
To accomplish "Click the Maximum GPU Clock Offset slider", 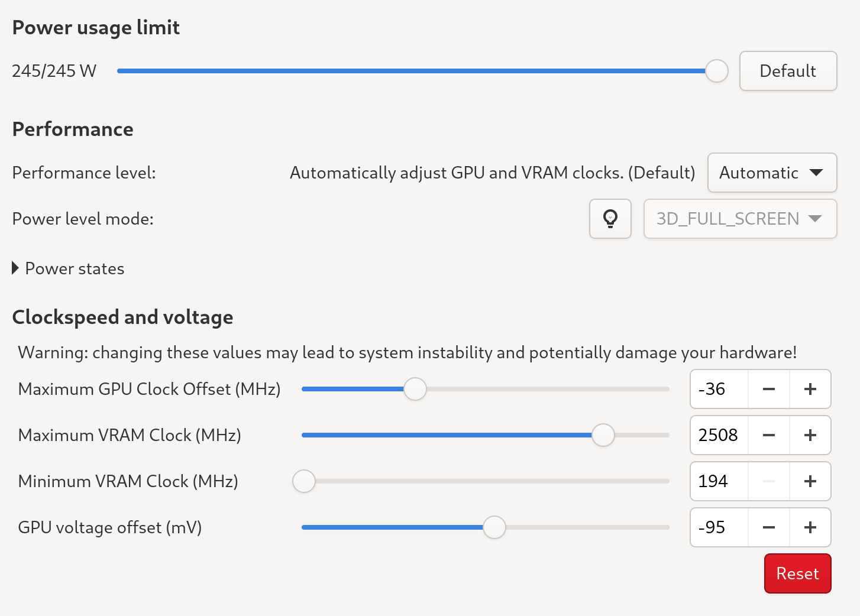I will (x=485, y=389).
